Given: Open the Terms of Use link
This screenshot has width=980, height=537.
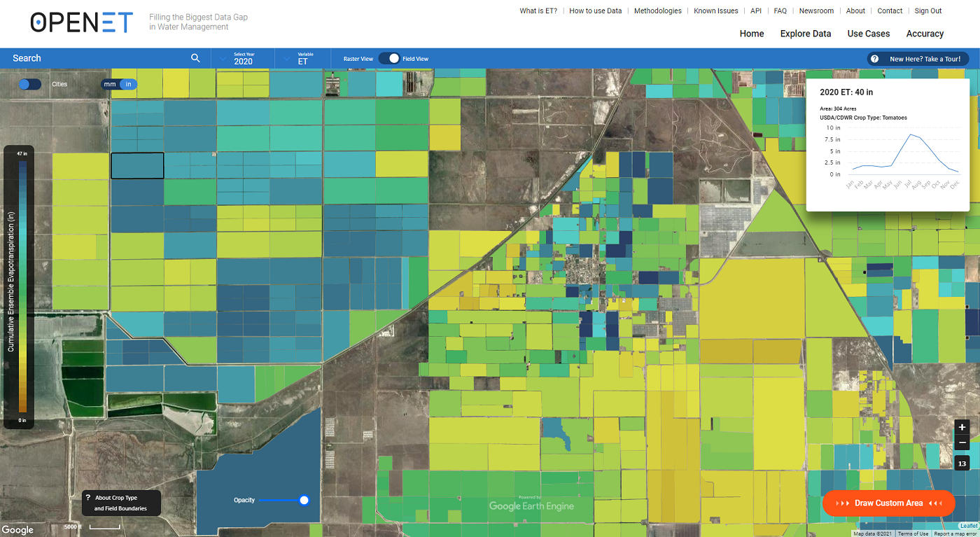Looking at the screenshot, I should click(x=912, y=533).
